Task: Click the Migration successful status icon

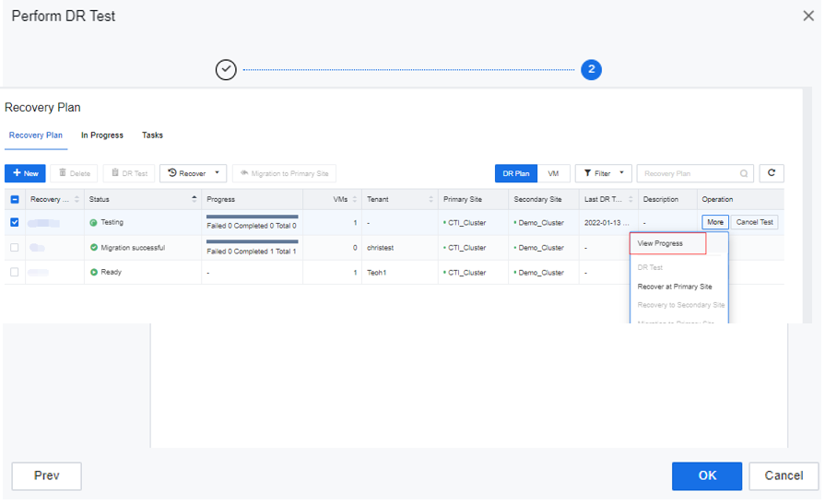Action: click(94, 247)
